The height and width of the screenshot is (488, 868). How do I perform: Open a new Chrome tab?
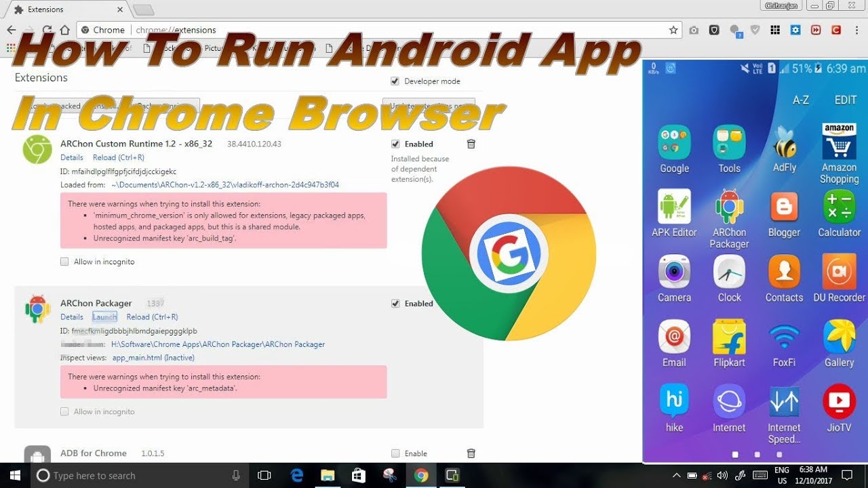(143, 9)
